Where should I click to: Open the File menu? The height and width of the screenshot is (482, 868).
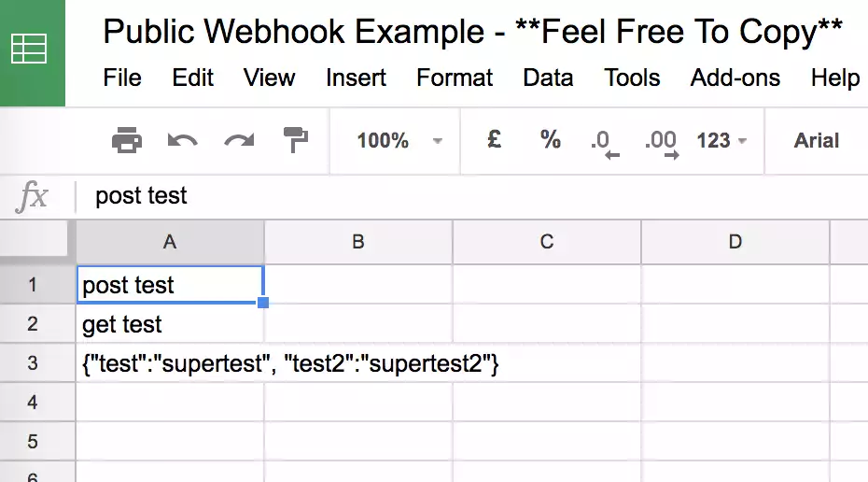tap(122, 78)
